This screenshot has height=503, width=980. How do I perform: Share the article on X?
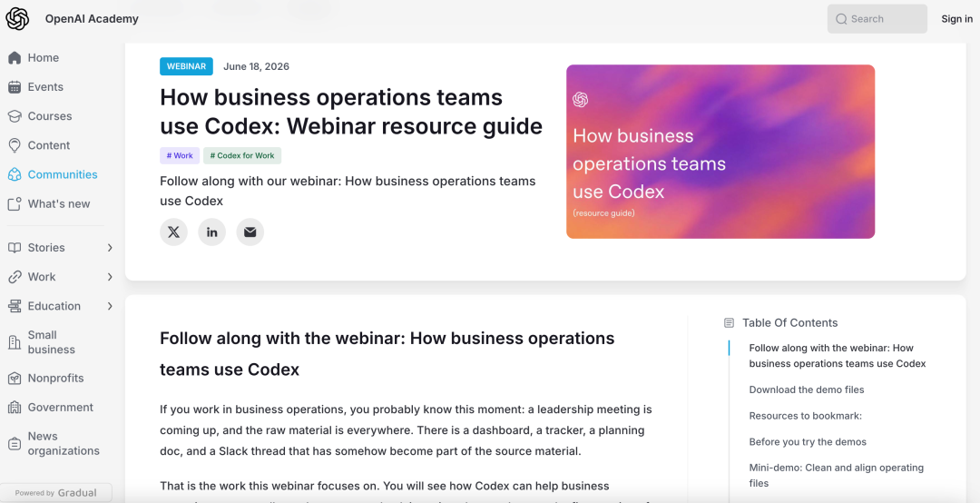(x=173, y=232)
